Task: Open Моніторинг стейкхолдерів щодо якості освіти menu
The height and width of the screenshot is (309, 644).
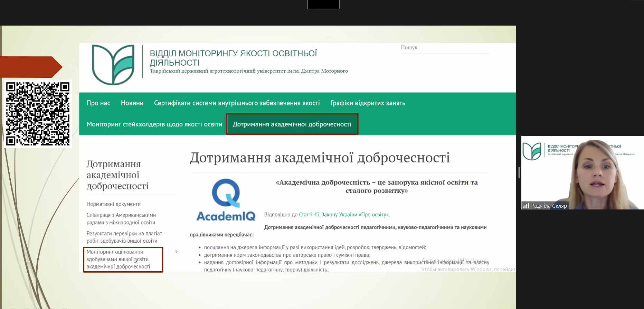Action: tap(154, 124)
